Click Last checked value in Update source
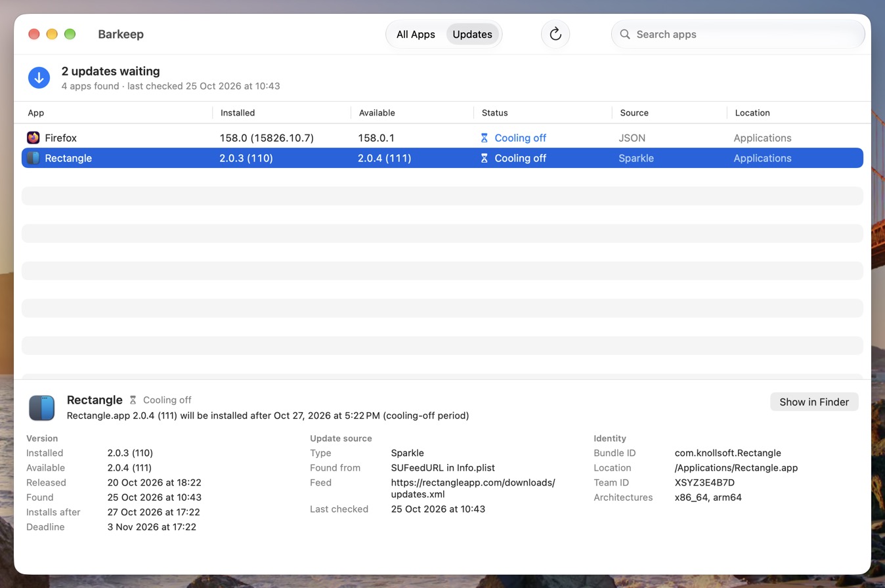Image resolution: width=885 pixels, height=588 pixels. tap(438, 509)
